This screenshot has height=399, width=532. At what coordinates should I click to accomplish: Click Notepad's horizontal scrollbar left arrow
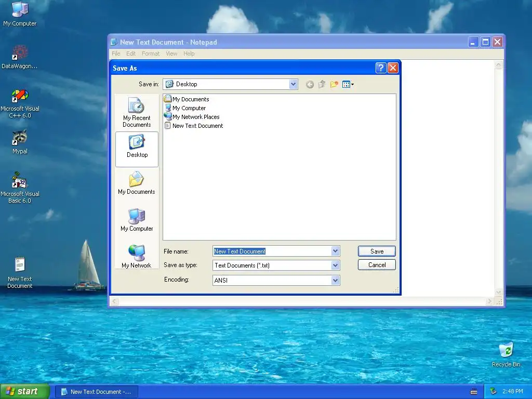click(114, 301)
